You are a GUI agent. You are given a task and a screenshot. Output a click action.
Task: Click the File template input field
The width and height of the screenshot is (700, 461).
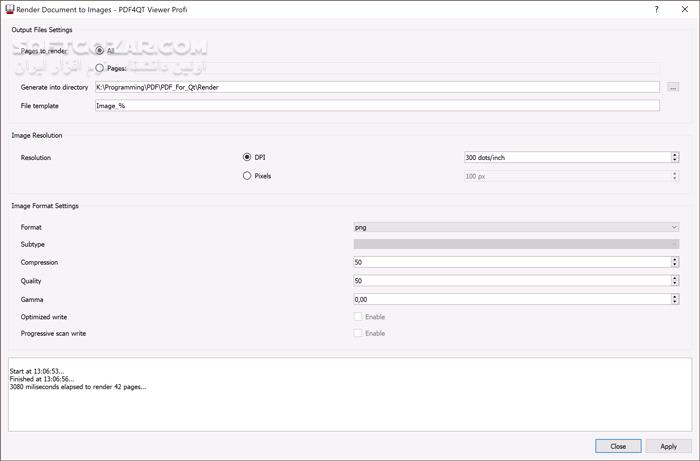(376, 105)
